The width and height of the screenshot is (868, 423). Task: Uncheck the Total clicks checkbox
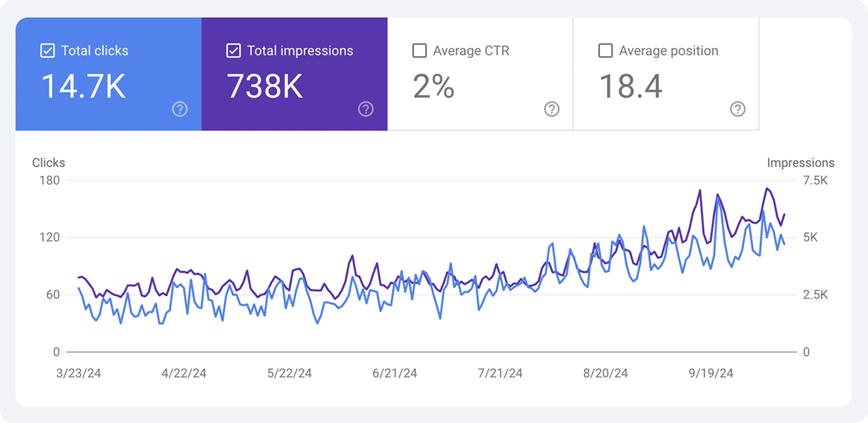click(x=47, y=50)
